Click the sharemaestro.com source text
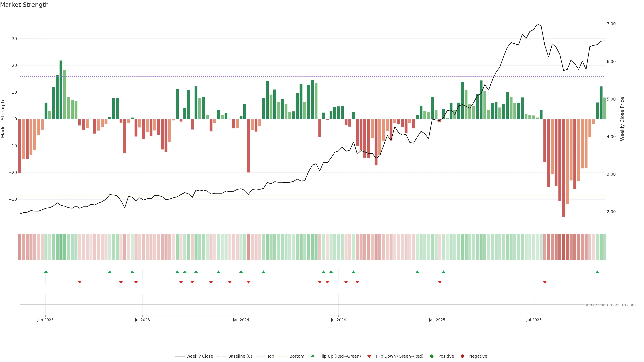The width and height of the screenshot is (644, 362). [x=609, y=305]
